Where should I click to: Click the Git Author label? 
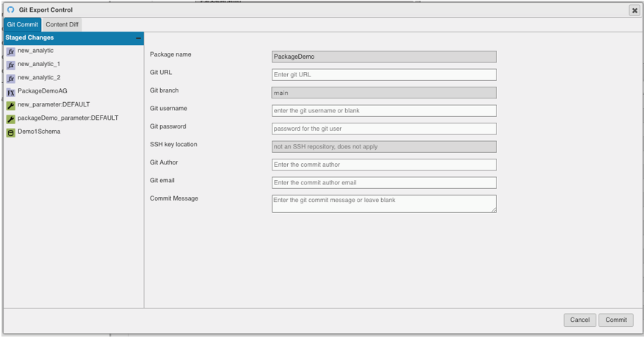(x=164, y=162)
